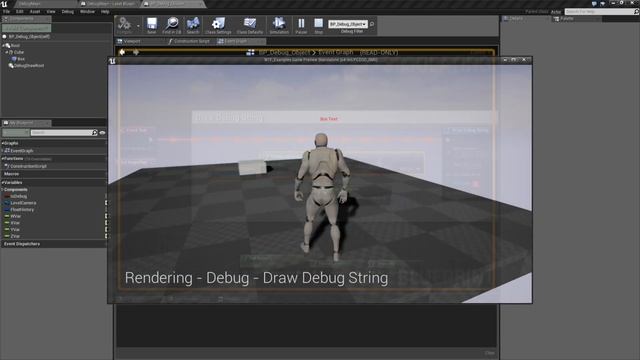Collapse the Root component node
Viewport: 640px width, 360px height.
tap(3, 45)
